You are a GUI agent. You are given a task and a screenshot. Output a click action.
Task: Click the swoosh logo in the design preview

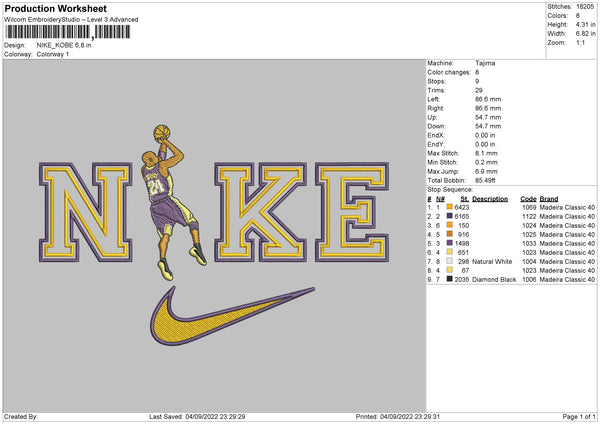[x=232, y=316]
